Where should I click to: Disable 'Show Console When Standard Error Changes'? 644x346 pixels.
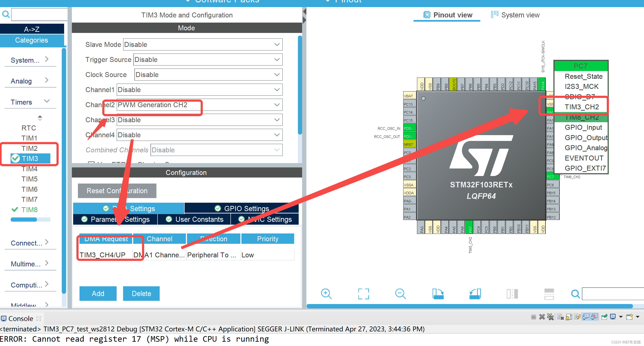[594, 317]
